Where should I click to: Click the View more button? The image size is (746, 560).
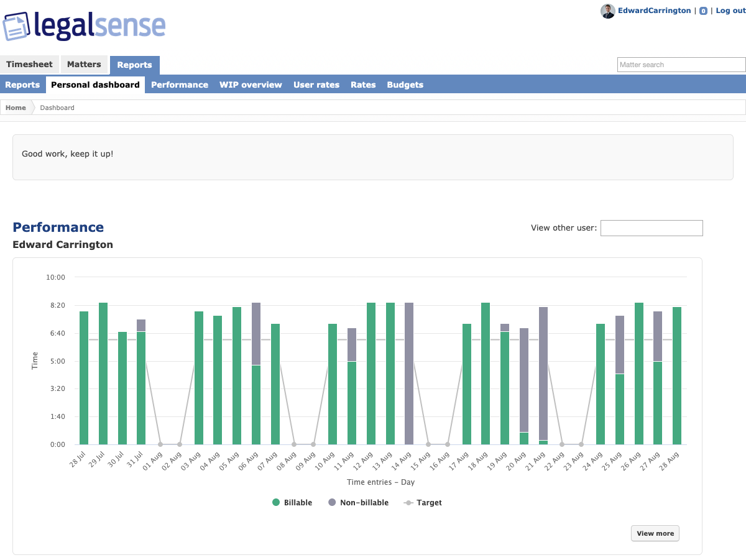(x=655, y=533)
